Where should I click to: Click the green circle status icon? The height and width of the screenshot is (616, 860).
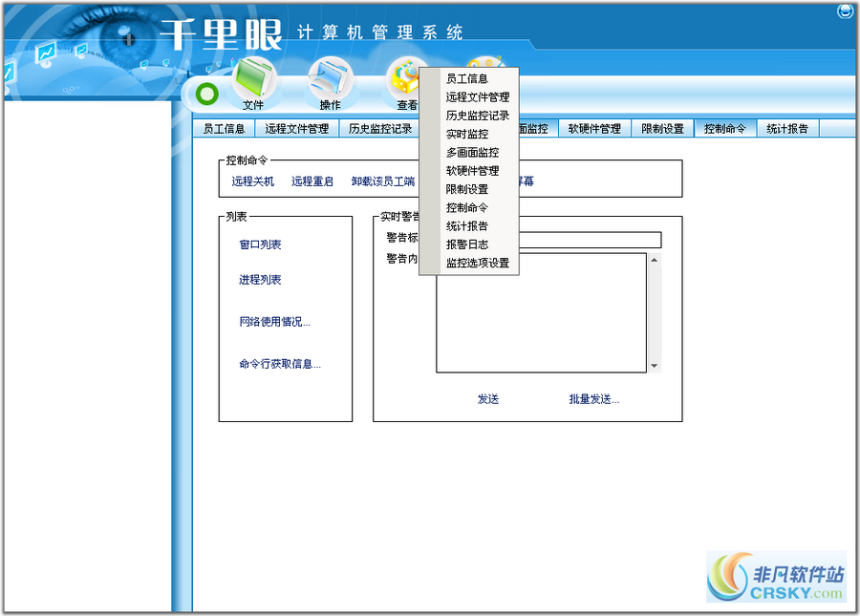[207, 95]
